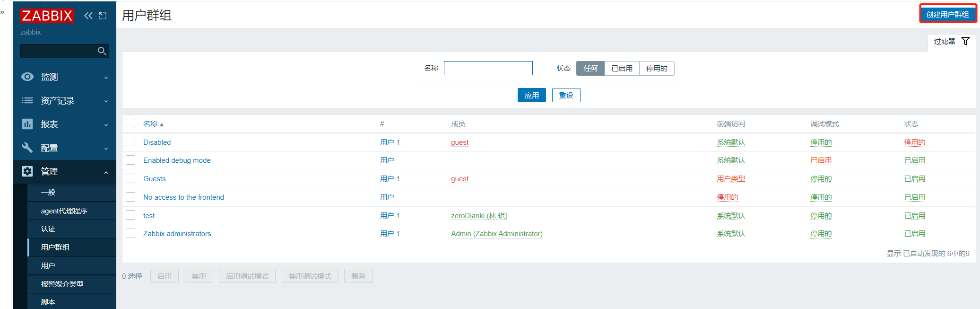Open the 认证 submenu item
The width and height of the screenshot is (980, 309).
pos(72,229)
